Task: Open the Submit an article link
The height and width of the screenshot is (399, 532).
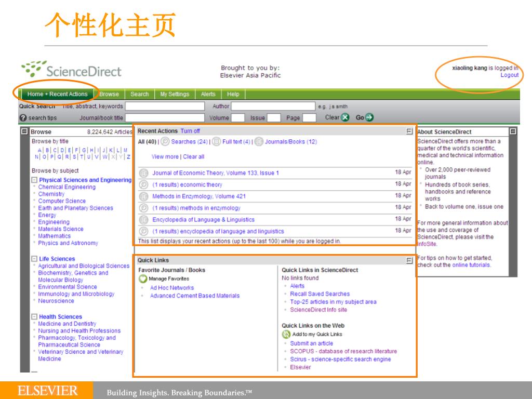Action: (x=312, y=343)
